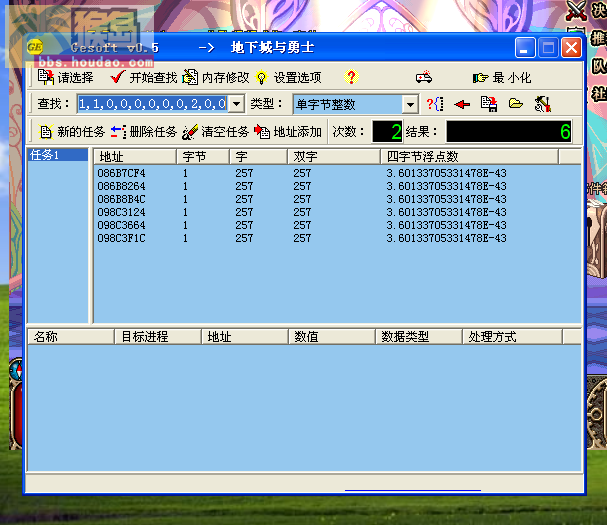
Task: Click the 请选择 process select button
Action: pyautogui.click(x=65, y=77)
